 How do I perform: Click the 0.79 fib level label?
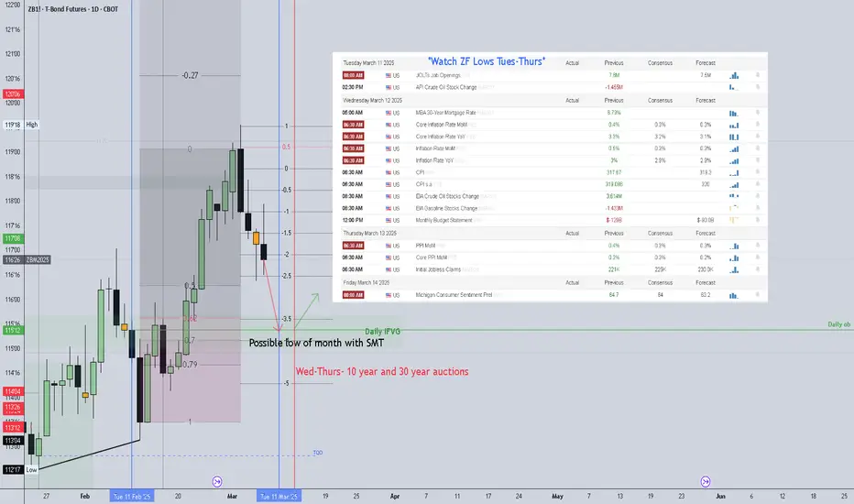[x=190, y=365]
